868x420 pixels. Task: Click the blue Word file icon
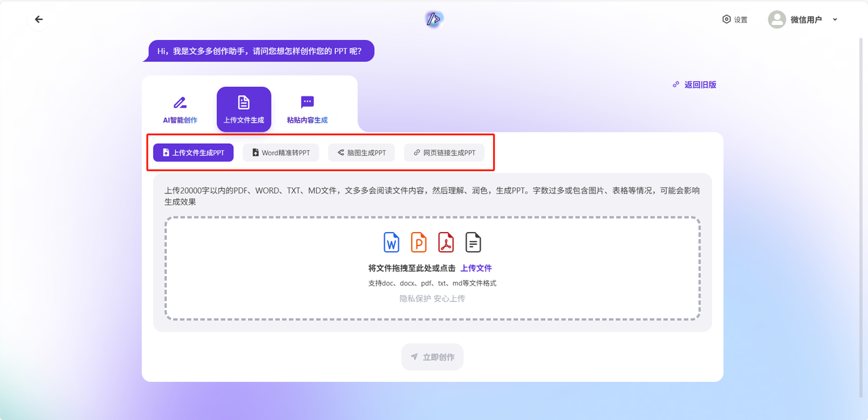392,242
